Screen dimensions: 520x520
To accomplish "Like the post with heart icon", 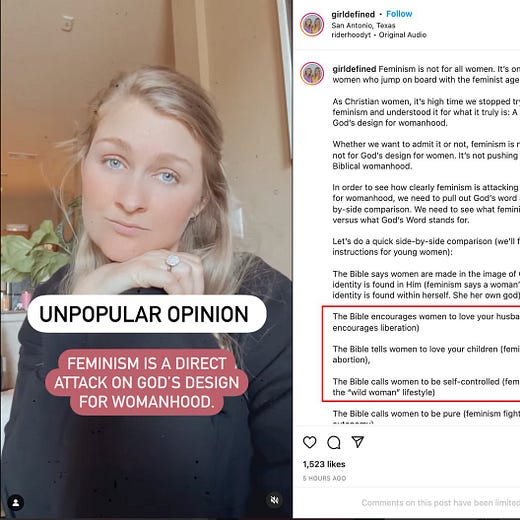I will point(310,442).
